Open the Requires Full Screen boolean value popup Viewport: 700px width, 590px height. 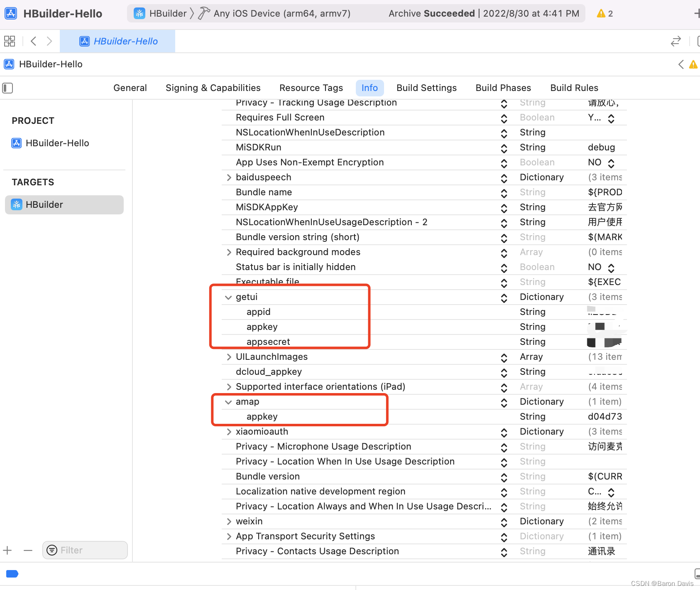611,118
